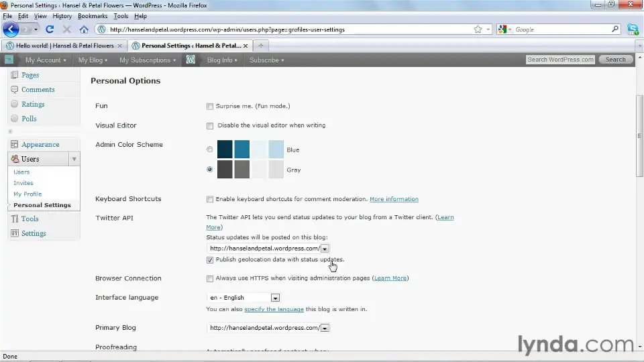Click the dark navy Blue scheme swatch
The width and height of the screenshot is (644, 362).
click(225, 149)
